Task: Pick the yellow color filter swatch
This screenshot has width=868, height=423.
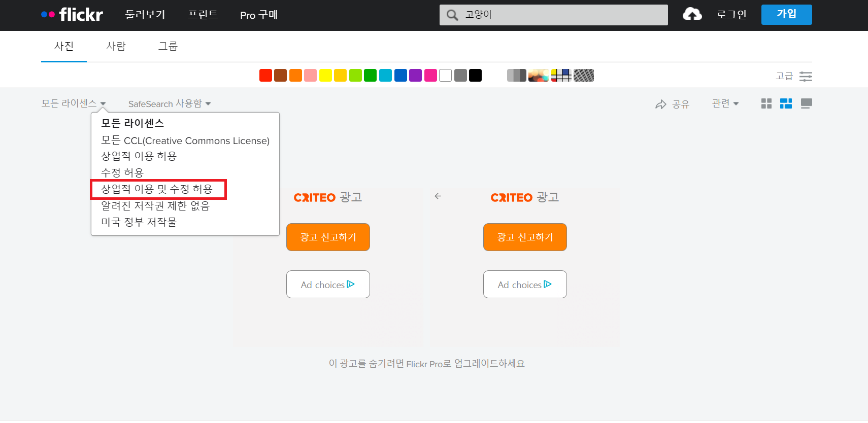Action: [325, 76]
